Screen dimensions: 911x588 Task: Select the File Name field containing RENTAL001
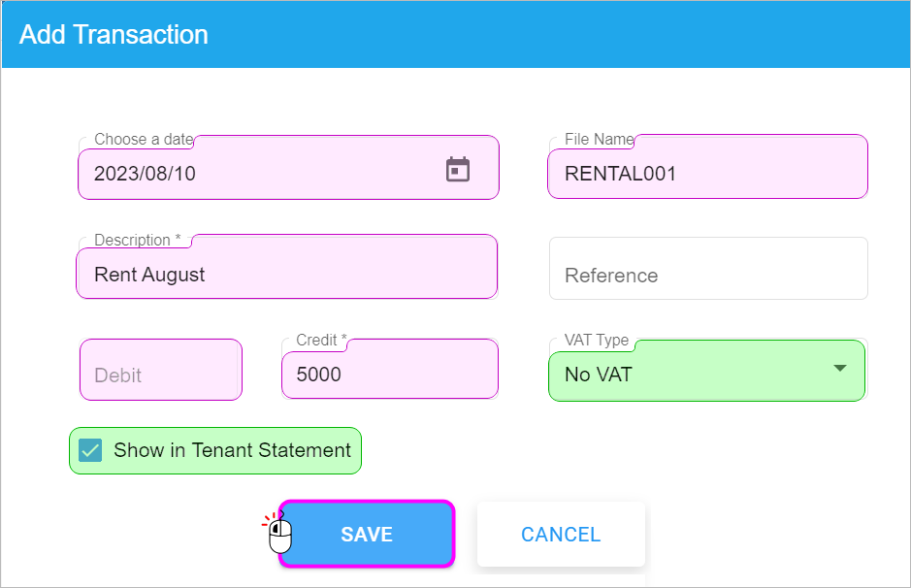pos(706,174)
